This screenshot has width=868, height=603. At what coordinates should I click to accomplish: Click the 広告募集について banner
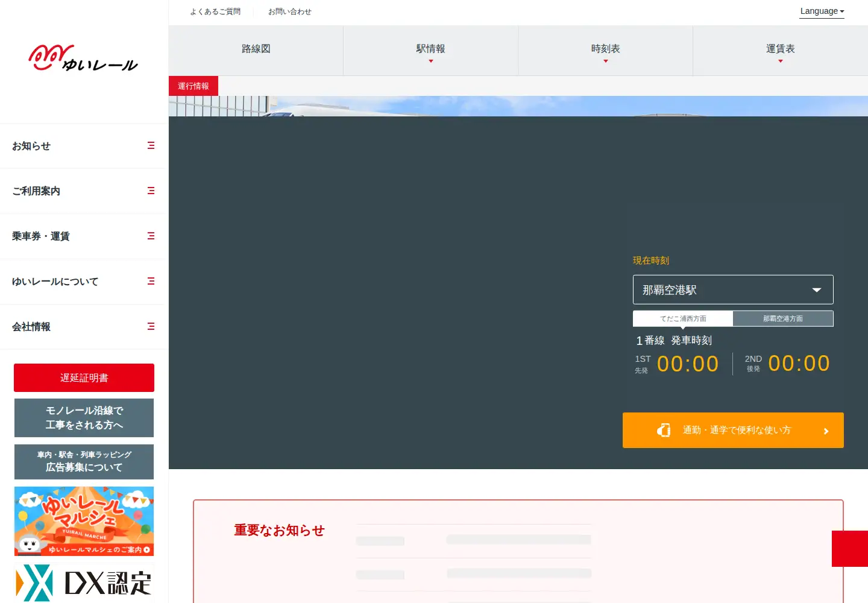pos(84,462)
